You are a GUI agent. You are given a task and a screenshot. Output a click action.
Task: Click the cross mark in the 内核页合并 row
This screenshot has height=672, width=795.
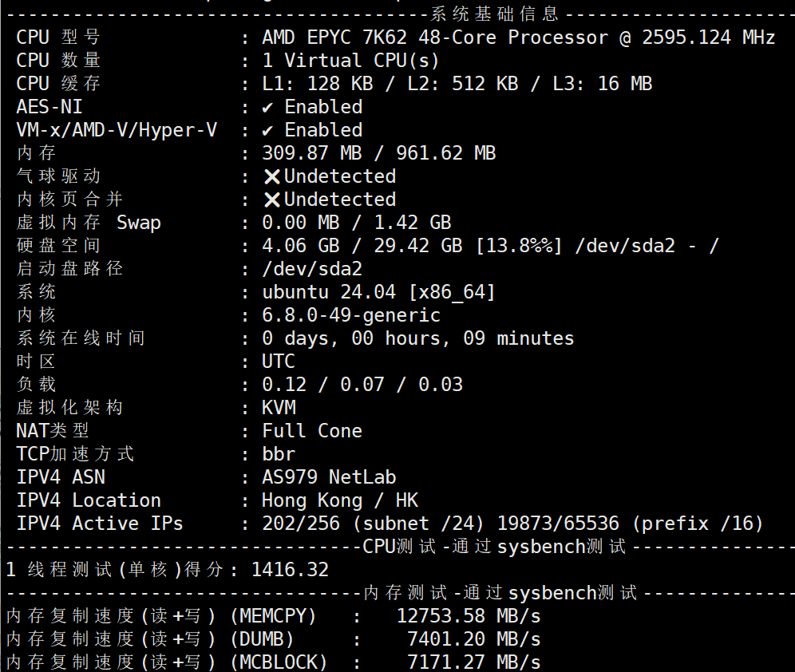(272, 200)
